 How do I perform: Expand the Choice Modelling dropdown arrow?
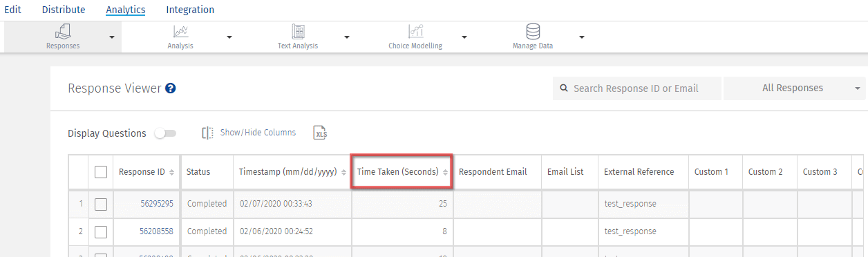464,37
